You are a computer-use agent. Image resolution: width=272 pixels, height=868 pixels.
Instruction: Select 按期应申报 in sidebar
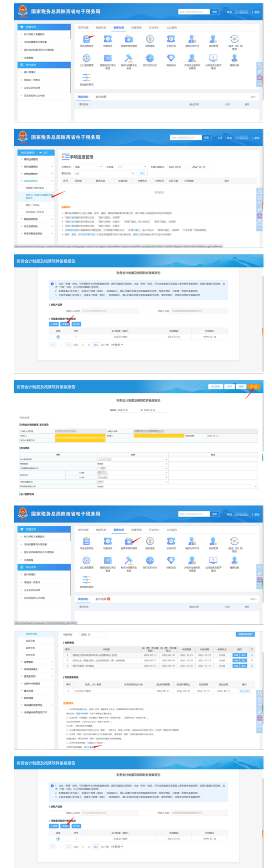(x=31, y=634)
